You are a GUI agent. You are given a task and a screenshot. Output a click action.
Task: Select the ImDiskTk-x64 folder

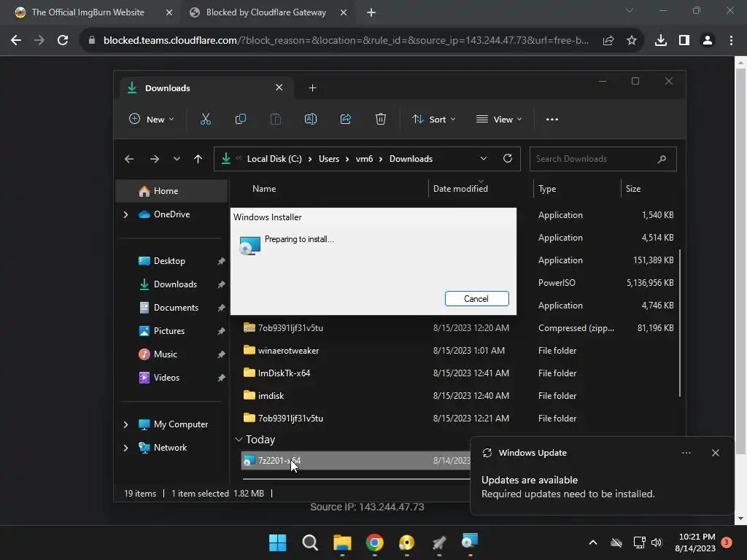click(x=284, y=373)
